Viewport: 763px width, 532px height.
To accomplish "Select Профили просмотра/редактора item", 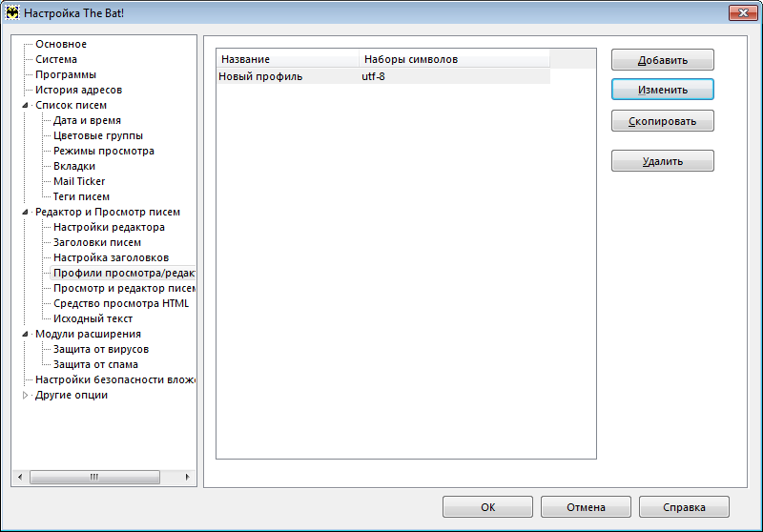I will point(124,273).
